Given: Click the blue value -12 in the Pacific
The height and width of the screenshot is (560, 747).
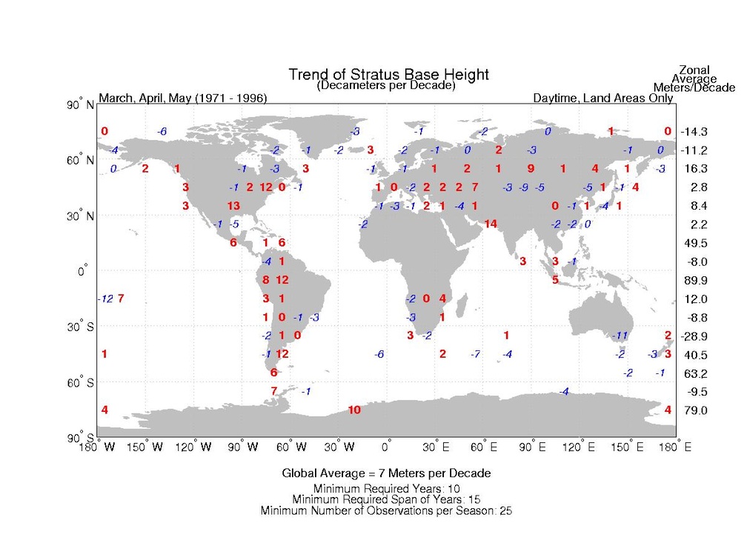Looking at the screenshot, I should (x=106, y=299).
